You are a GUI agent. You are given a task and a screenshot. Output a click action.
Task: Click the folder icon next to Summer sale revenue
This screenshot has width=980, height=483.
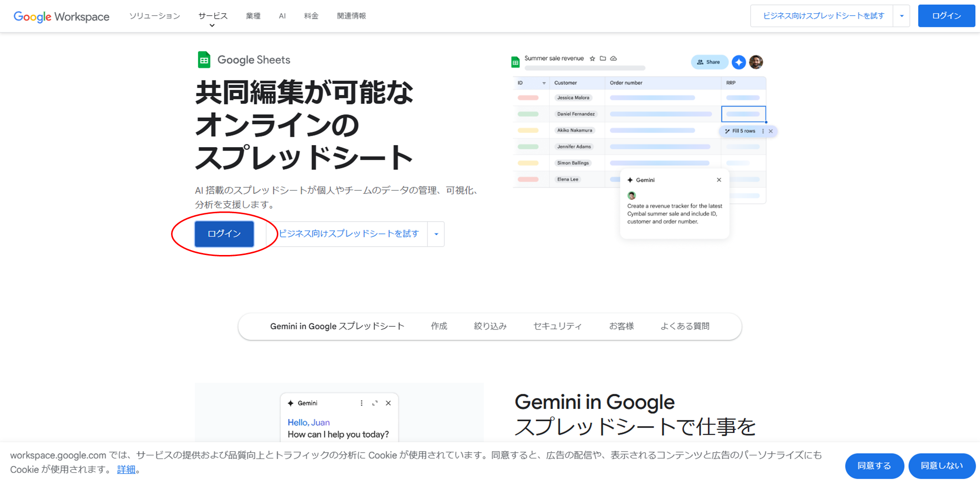point(603,58)
